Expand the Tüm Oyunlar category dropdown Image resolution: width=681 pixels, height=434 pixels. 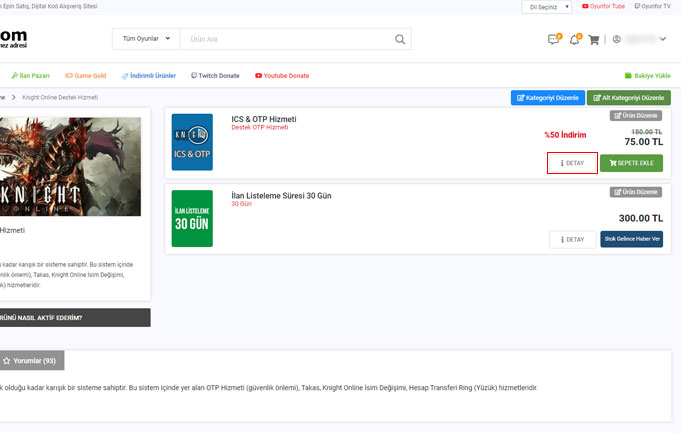[x=146, y=39]
